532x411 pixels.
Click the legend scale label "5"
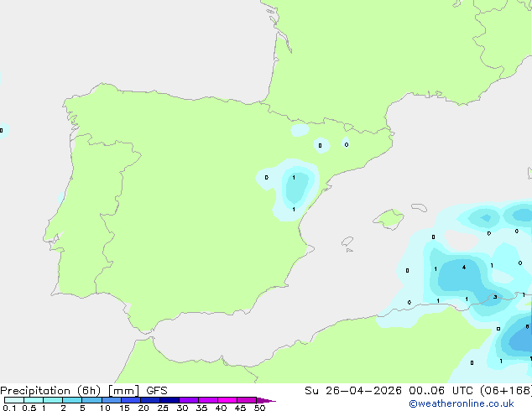click(x=82, y=408)
